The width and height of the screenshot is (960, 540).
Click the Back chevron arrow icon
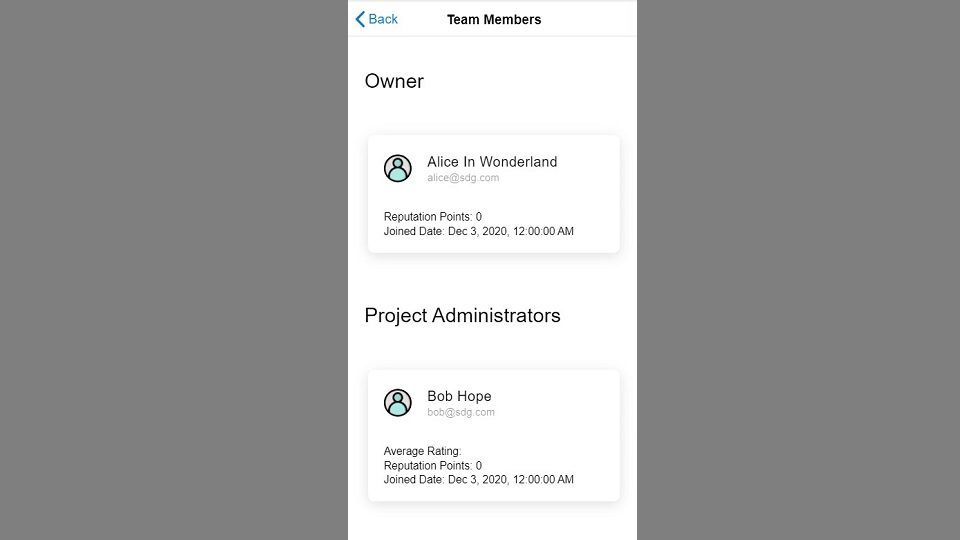360,19
